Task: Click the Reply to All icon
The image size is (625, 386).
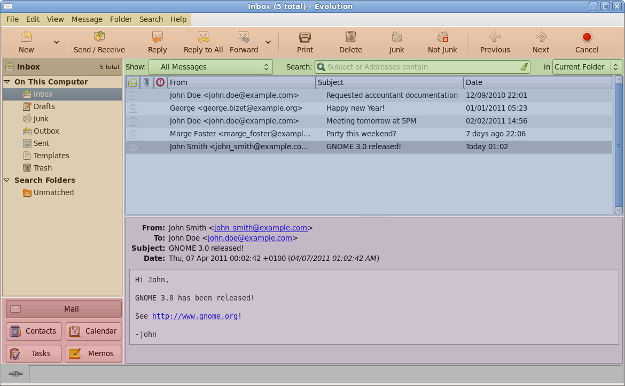Action: point(203,37)
